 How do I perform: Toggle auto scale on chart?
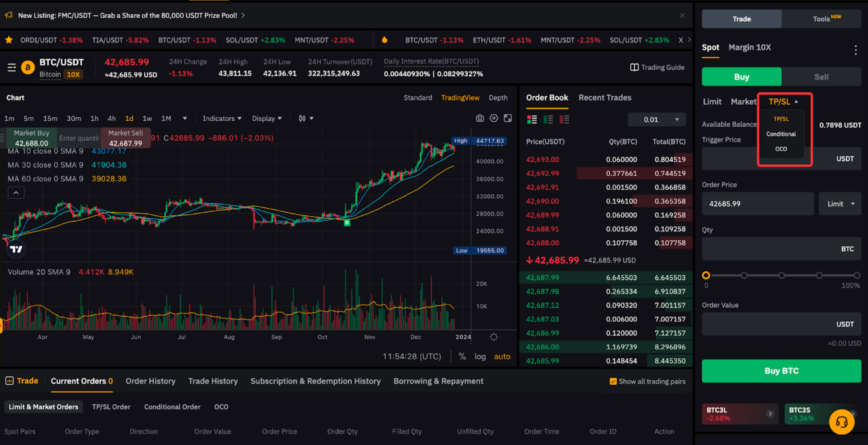click(502, 357)
